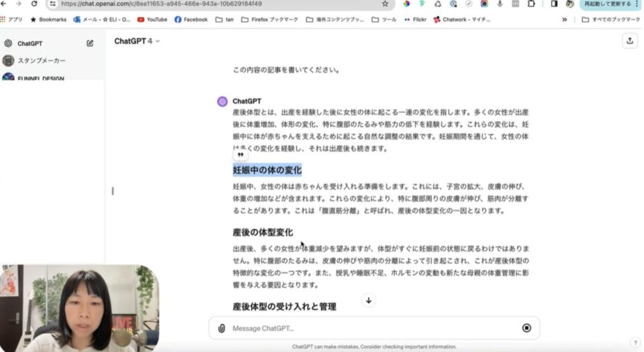Open the site information icon in address bar
This screenshot has width=644, height=352.
point(53,4)
